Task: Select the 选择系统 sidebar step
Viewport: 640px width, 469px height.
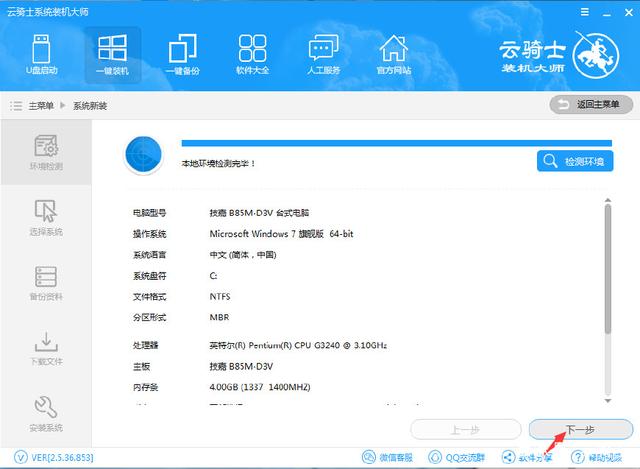Action: coord(46,218)
